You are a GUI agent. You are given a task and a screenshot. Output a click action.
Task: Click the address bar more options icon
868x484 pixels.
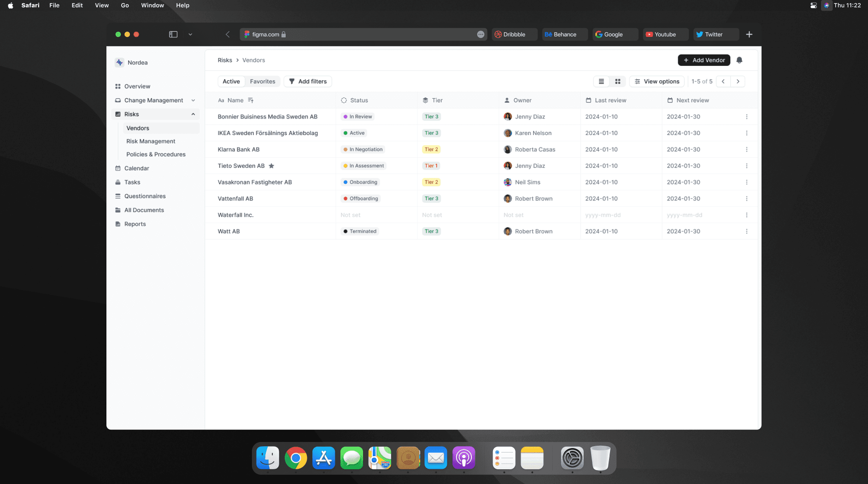(x=481, y=34)
